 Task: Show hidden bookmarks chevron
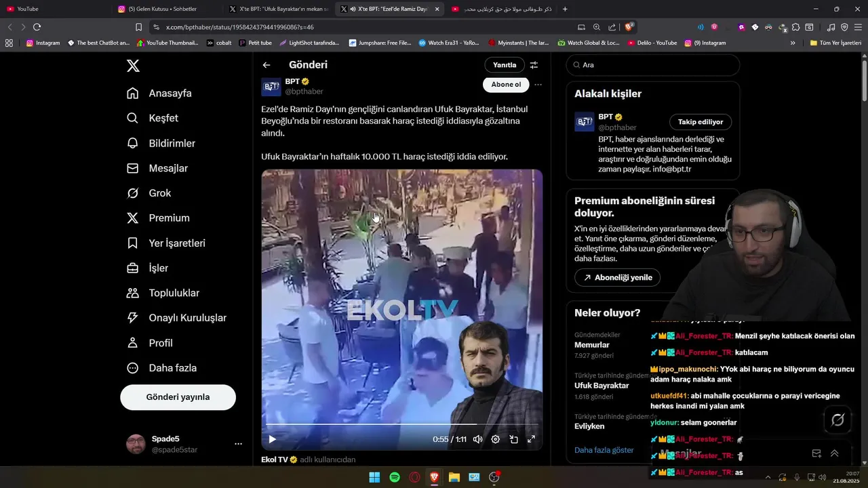click(793, 43)
